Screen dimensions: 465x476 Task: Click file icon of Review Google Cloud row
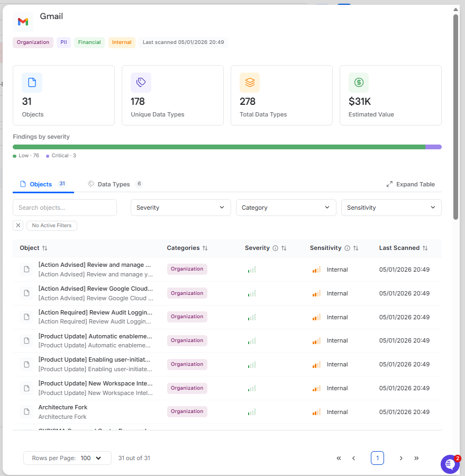(26, 293)
